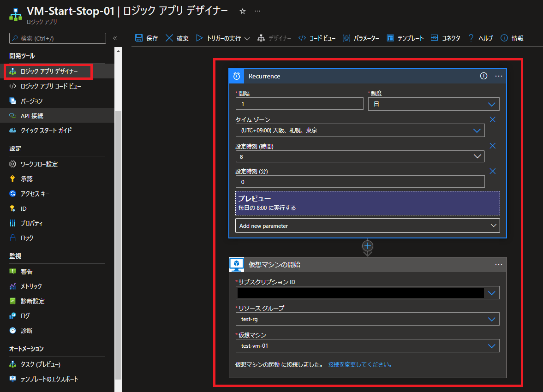The image size is (543, 392).
Task: Open クイック スタート ガイド sidebar item
Action: pos(57,131)
